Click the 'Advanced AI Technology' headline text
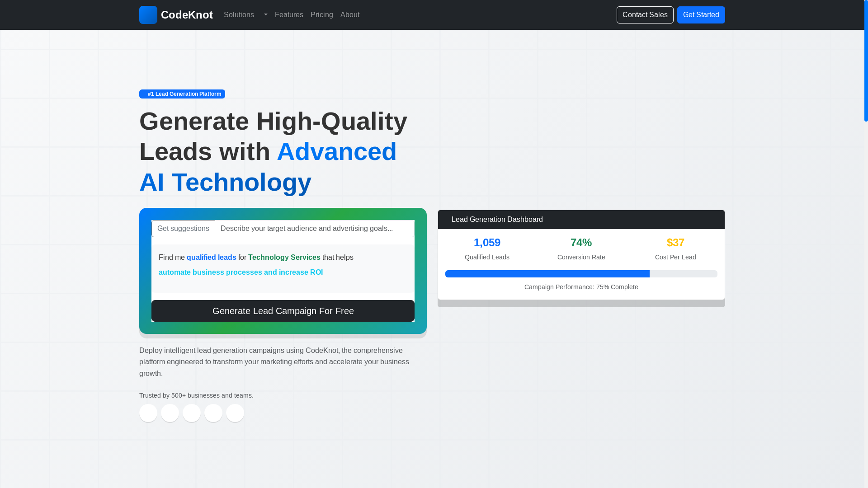The width and height of the screenshot is (868, 488). pos(268,167)
